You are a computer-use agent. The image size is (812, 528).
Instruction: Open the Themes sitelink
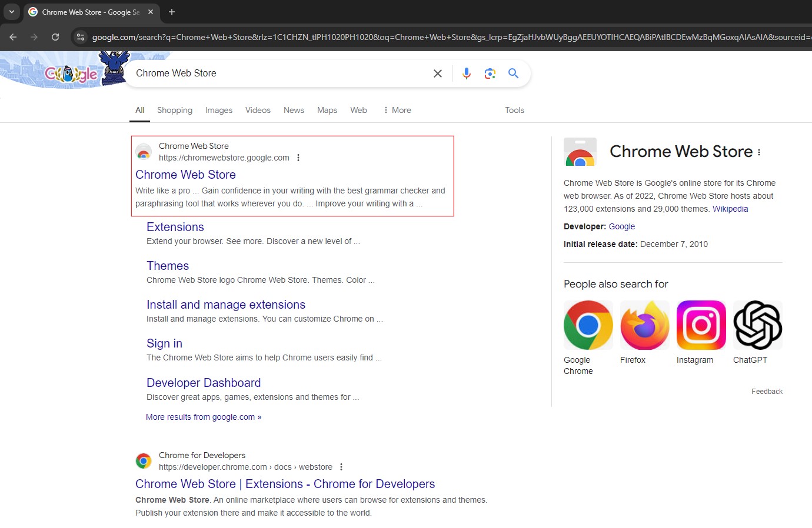tap(168, 266)
